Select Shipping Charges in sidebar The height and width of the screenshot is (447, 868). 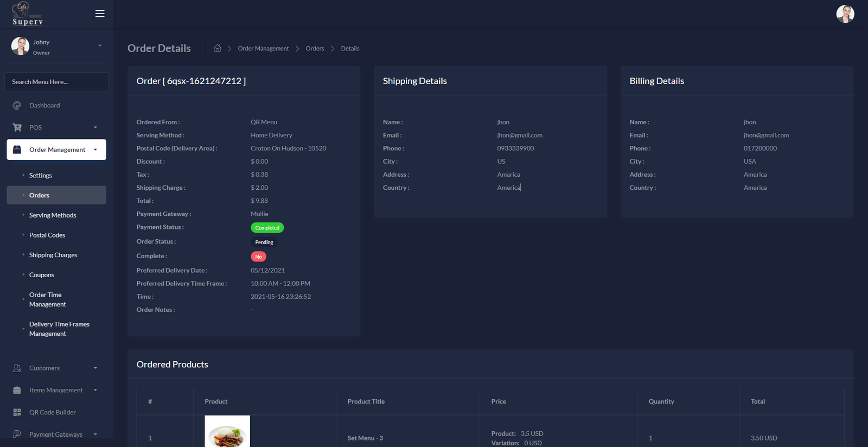pyautogui.click(x=53, y=255)
